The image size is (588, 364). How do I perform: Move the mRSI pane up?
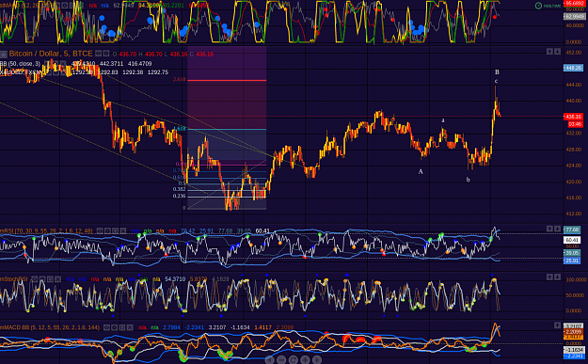pyautogui.click(x=549, y=229)
